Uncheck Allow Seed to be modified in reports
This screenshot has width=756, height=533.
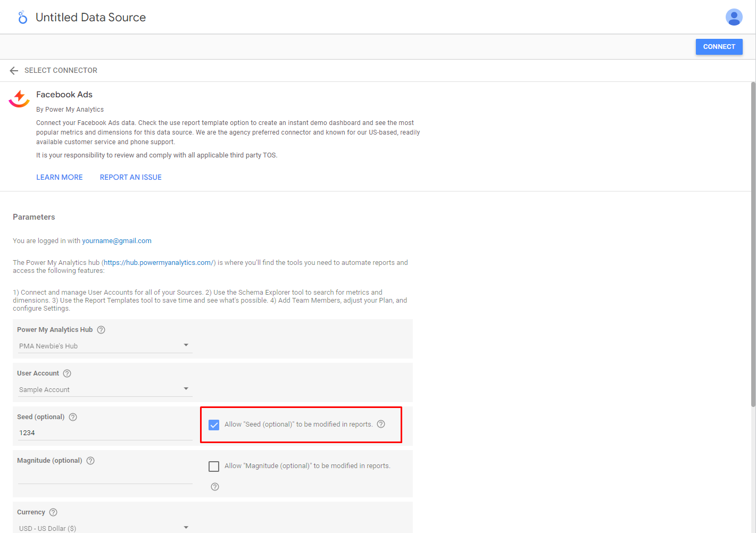[214, 424]
